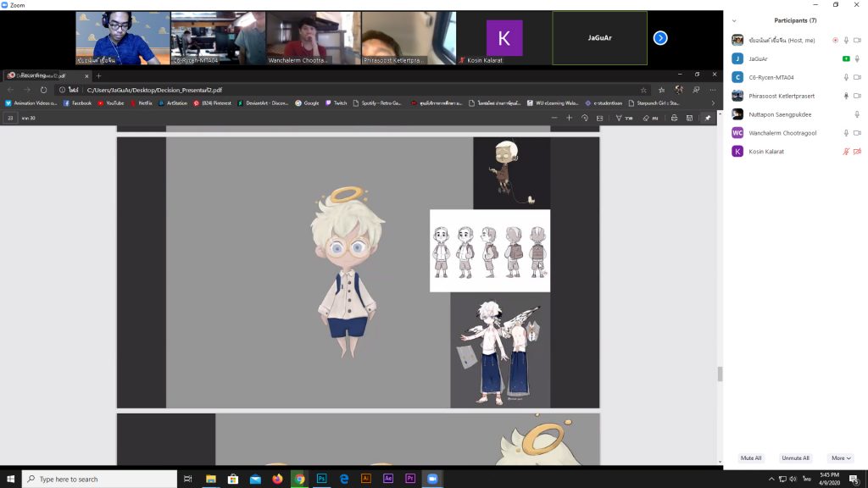868x488 pixels.
Task: Click the PDF zoom in plus icon
Action: click(x=569, y=118)
